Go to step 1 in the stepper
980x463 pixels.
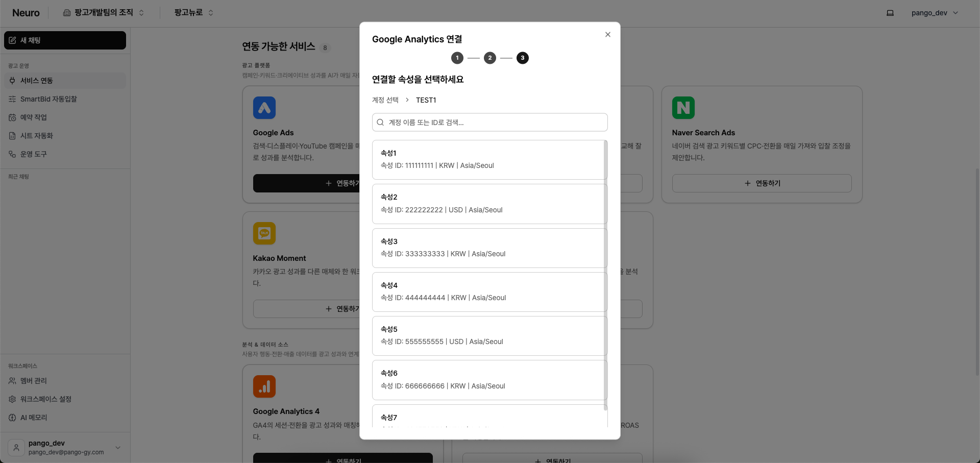point(457,58)
